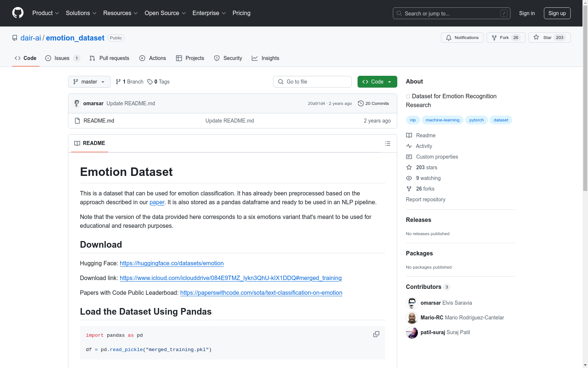
Task: Go to the Pricing page
Action: [x=241, y=13]
